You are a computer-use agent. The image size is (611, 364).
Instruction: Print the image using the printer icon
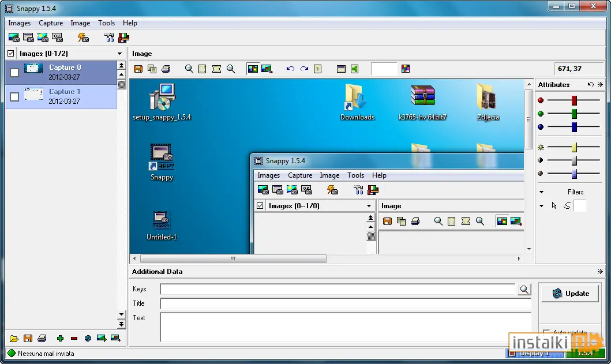coord(166,69)
